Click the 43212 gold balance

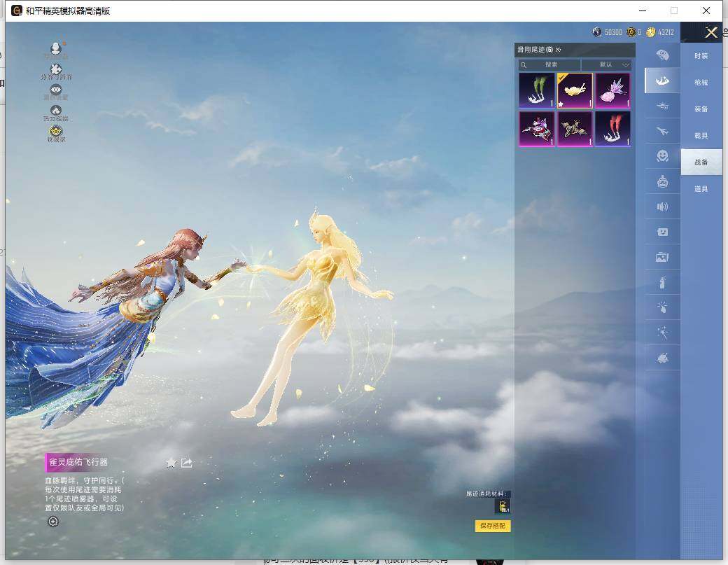coord(666,32)
